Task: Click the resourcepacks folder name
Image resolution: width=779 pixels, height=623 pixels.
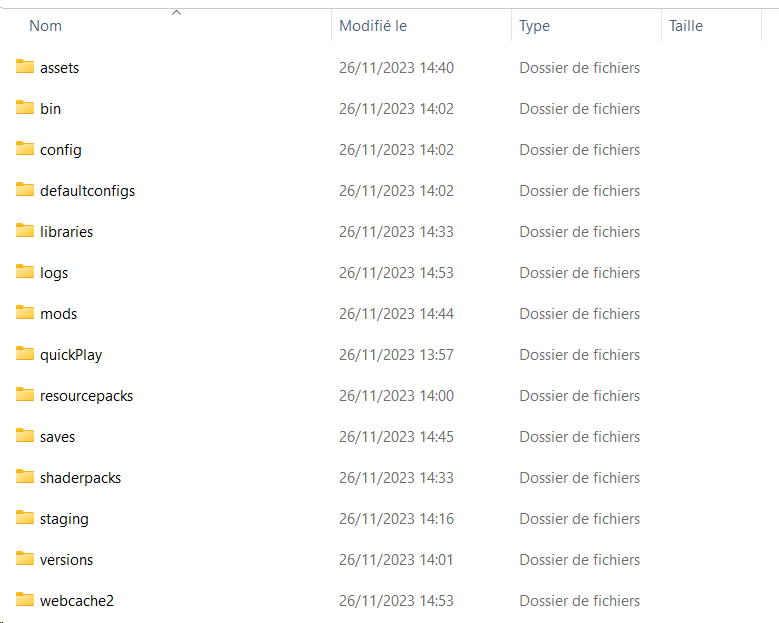Action: (x=86, y=396)
